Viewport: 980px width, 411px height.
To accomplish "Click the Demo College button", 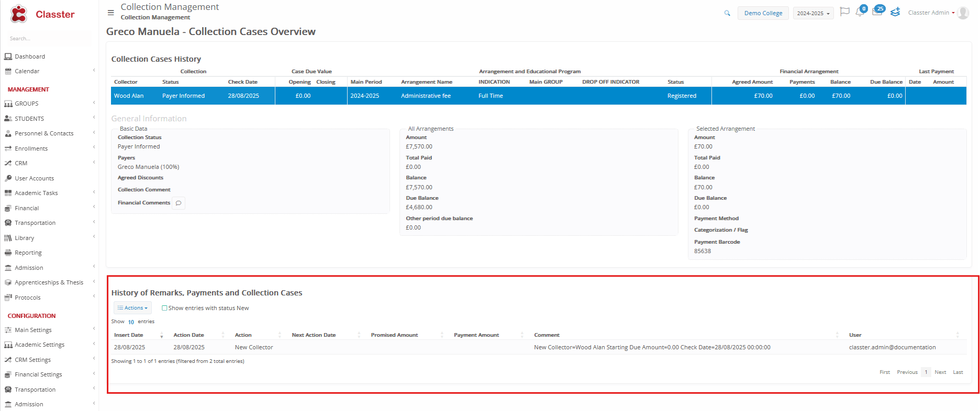I will point(763,13).
